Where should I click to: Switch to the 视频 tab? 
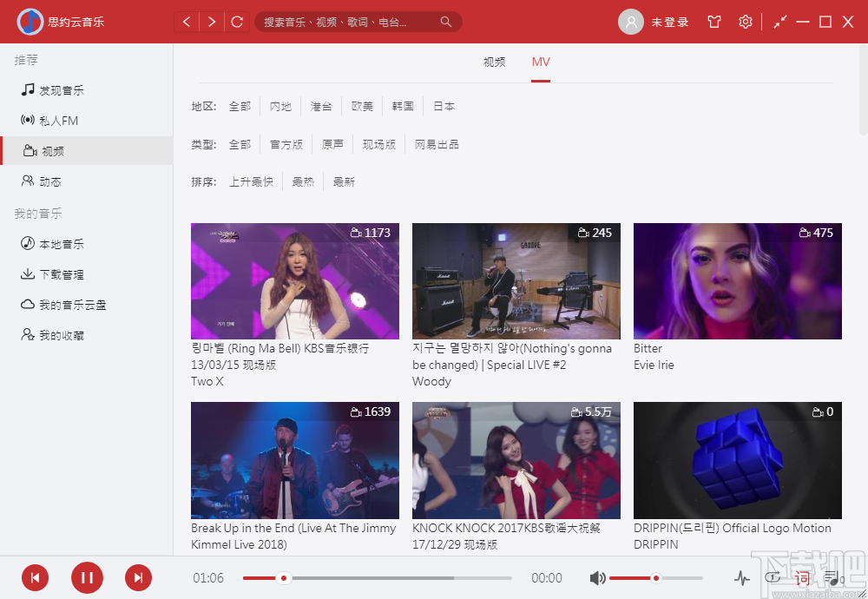pyautogui.click(x=493, y=62)
